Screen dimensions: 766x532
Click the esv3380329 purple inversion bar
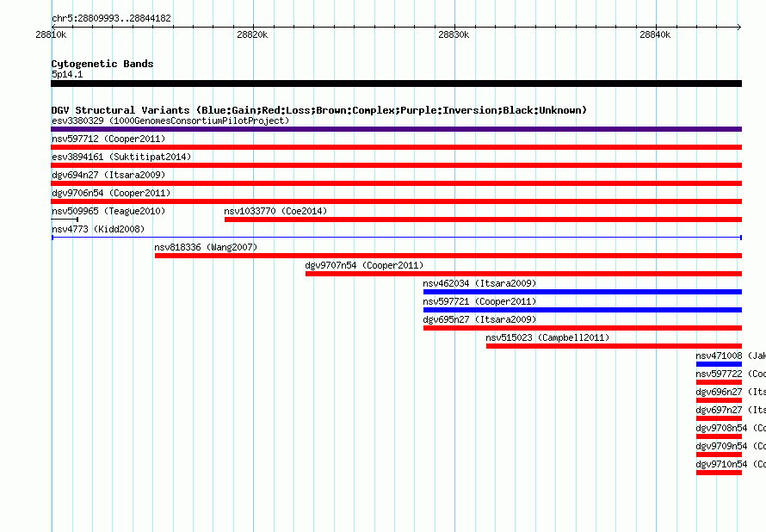pyautogui.click(x=396, y=129)
